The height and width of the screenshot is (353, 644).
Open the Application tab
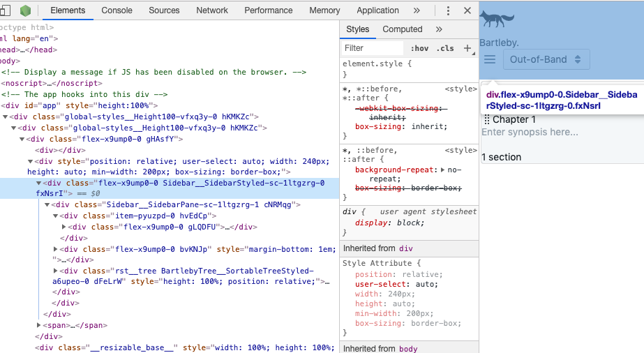377,10
